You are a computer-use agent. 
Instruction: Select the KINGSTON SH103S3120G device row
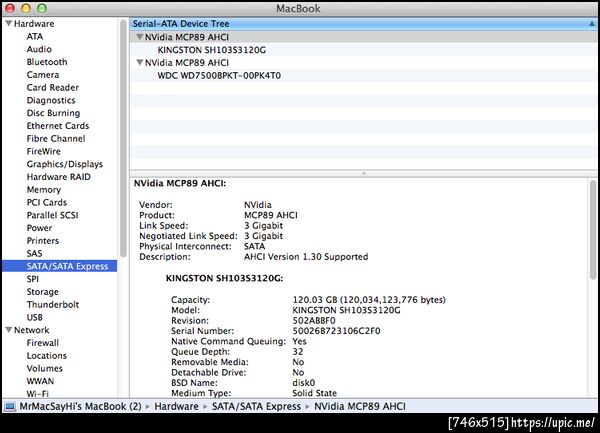coord(364,50)
